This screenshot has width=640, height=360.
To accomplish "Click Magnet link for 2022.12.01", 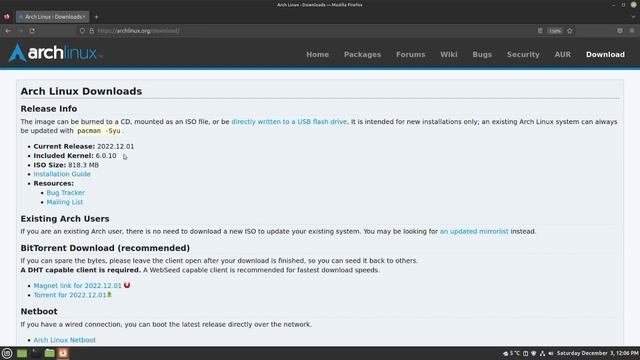I will (78, 286).
